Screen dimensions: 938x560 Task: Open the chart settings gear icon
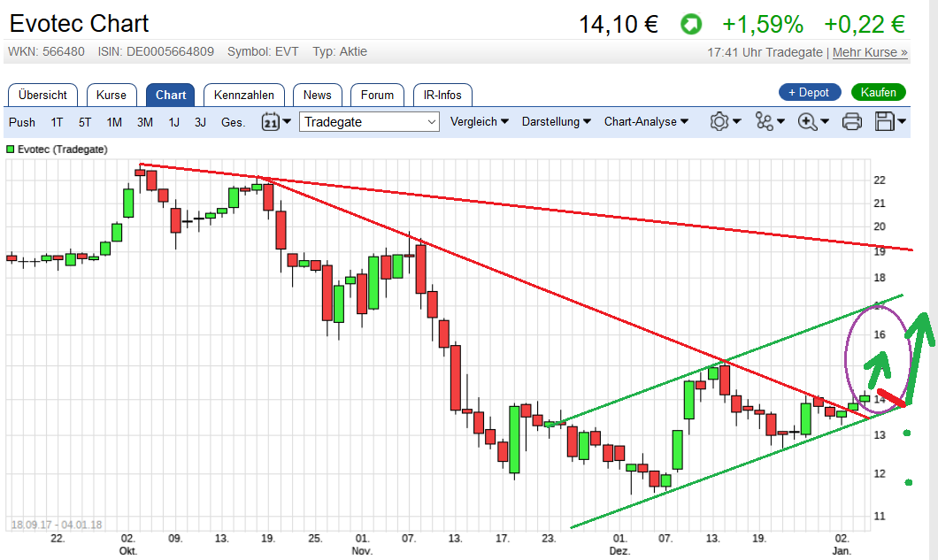tap(719, 121)
